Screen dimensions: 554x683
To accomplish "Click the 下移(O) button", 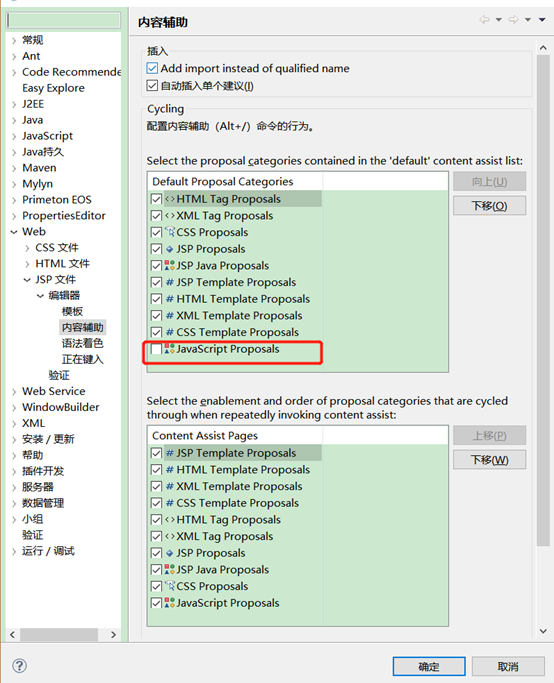I will (x=490, y=206).
